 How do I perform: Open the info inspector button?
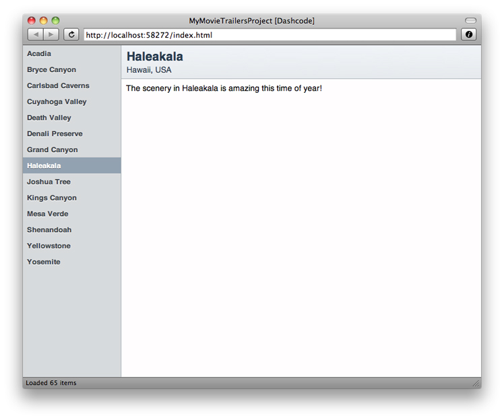468,34
